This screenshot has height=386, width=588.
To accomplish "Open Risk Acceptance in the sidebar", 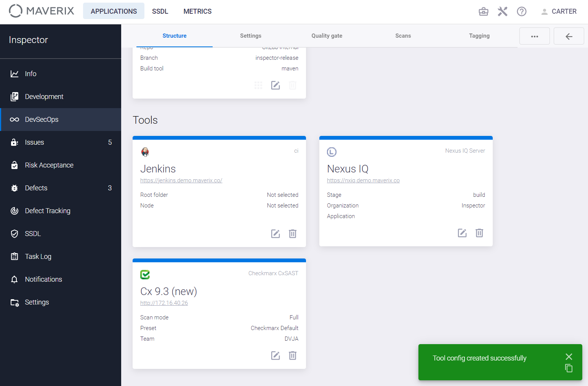I will [61, 165].
